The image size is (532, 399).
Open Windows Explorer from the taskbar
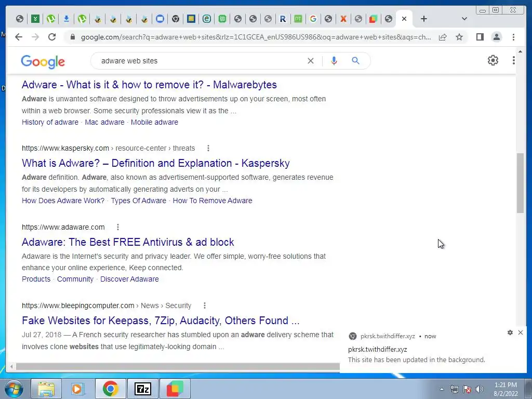pyautogui.click(x=46, y=389)
